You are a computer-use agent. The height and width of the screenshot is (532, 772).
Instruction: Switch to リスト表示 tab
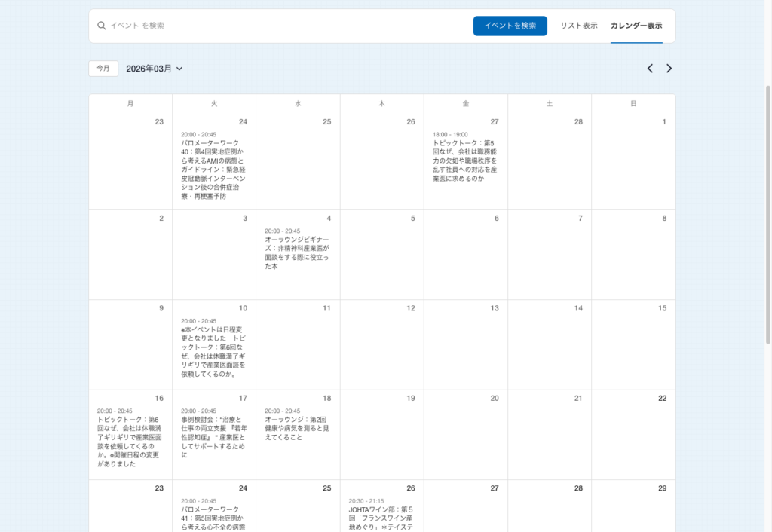pyautogui.click(x=578, y=26)
